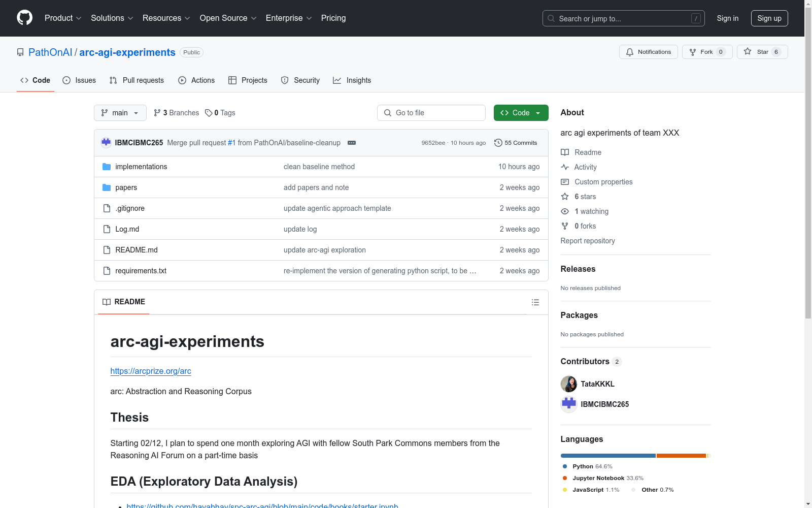Click the papers folder icon

(107, 187)
